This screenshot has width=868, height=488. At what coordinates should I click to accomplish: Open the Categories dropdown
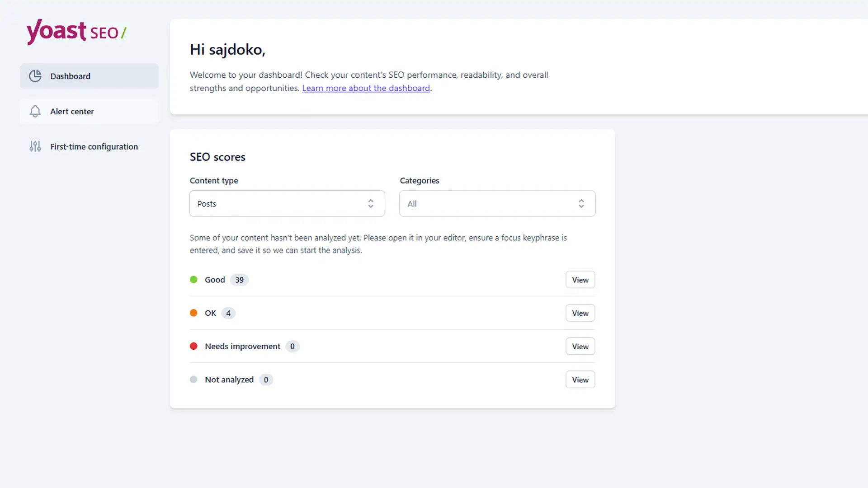coord(497,203)
